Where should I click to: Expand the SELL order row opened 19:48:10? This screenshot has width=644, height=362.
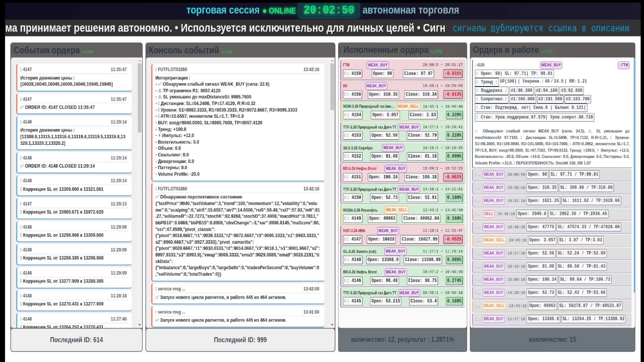click(477, 214)
